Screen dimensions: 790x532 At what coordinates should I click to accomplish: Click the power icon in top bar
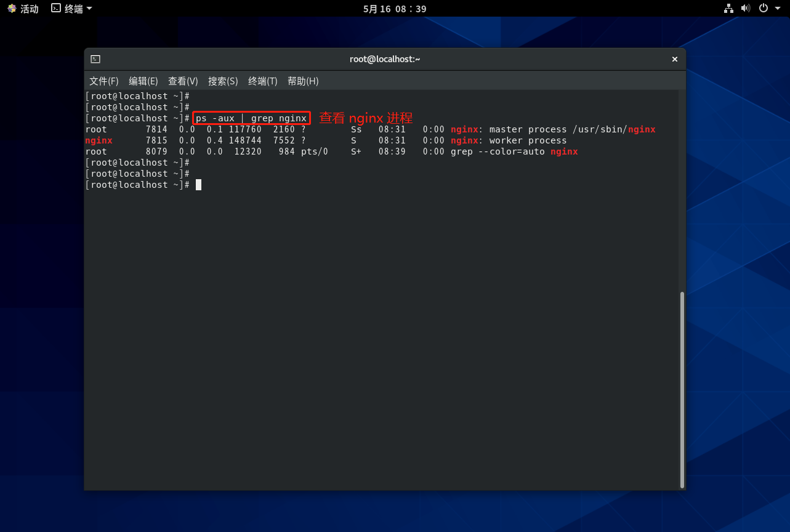(x=764, y=9)
